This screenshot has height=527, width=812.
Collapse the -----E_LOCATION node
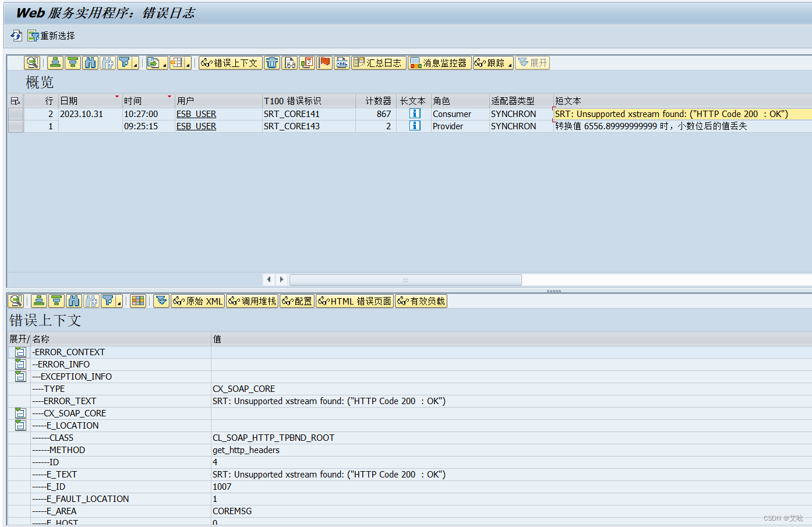(20, 425)
